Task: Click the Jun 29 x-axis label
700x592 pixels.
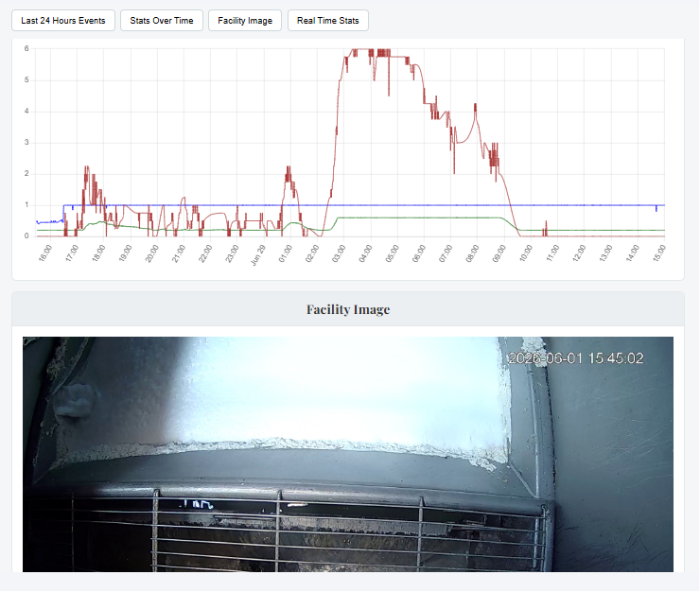Action: [258, 255]
